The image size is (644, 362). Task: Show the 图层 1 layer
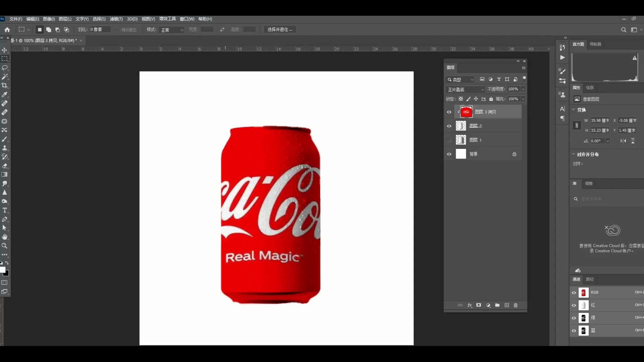coord(449,140)
